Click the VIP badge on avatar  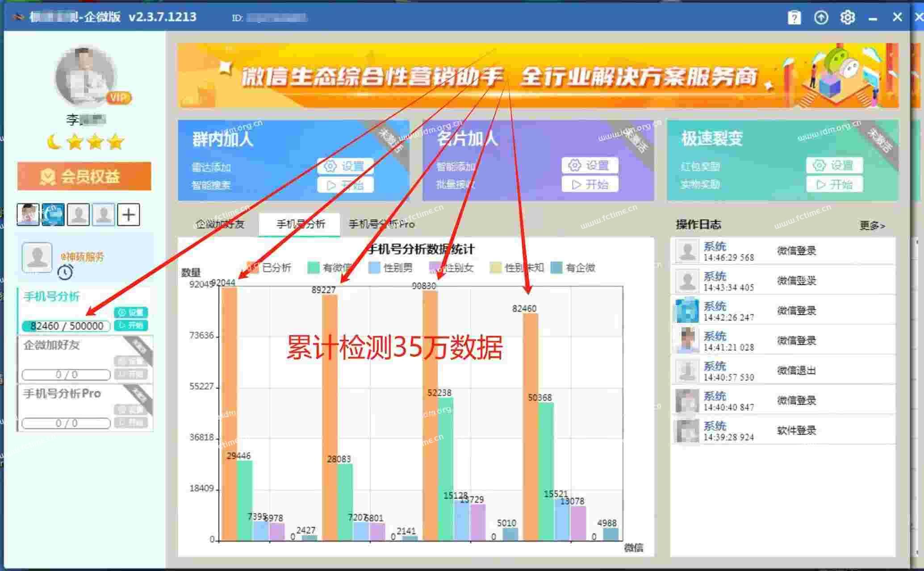119,98
